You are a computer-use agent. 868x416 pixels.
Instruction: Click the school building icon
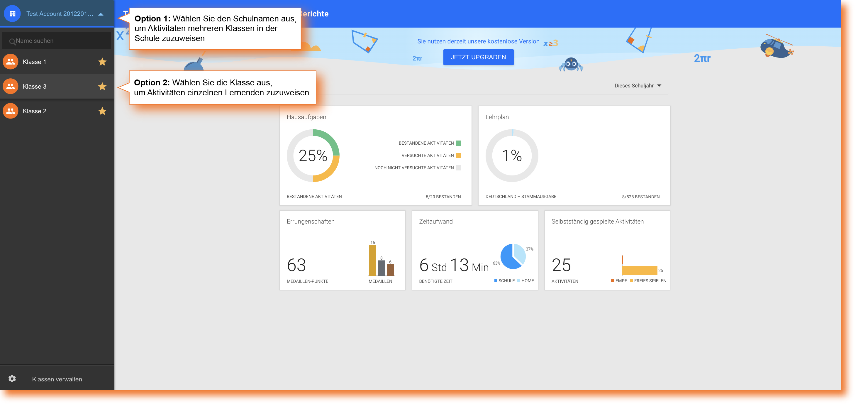(x=13, y=13)
